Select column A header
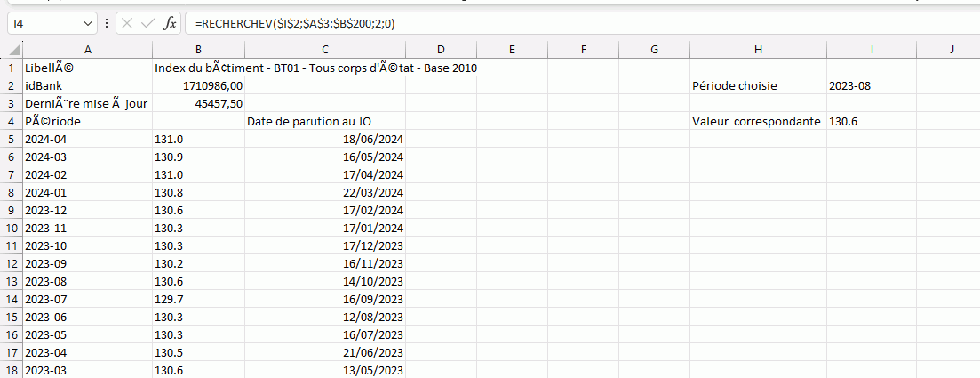This screenshot has width=980, height=378. coord(86,50)
